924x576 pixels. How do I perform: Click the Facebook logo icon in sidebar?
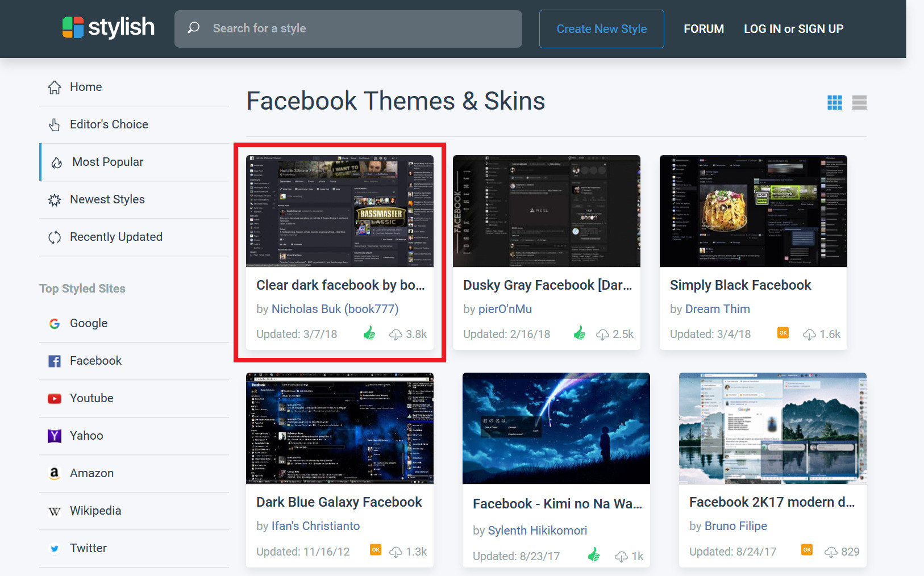(55, 361)
